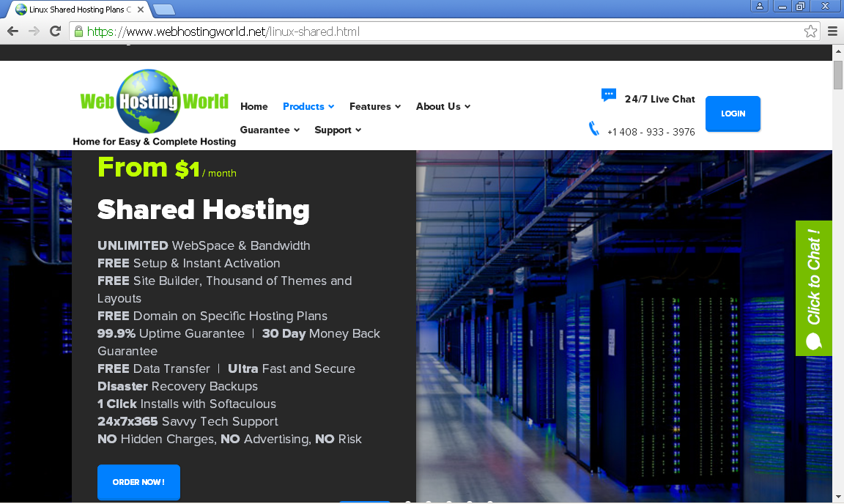Minimize the Chrome window
The height and width of the screenshot is (504, 844).
coord(782,6)
